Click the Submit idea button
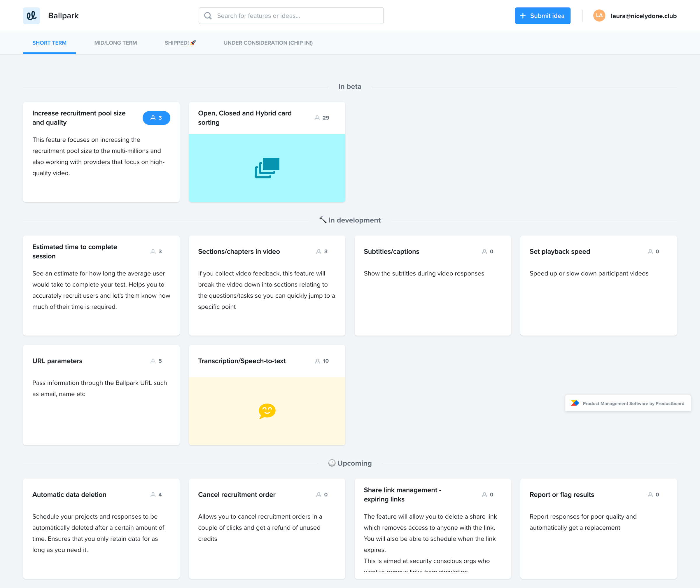Screen dimensions: 700x588 pyautogui.click(x=542, y=16)
